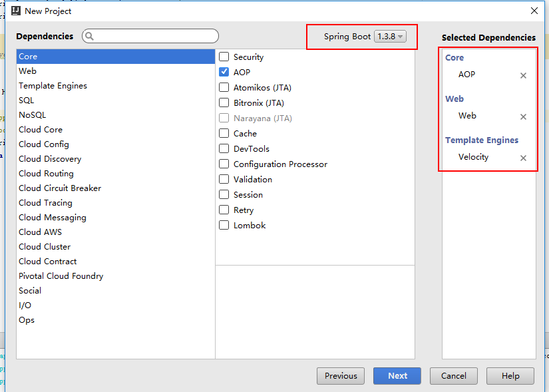Select Cloud Core category
549x392 pixels.
pyautogui.click(x=116, y=130)
